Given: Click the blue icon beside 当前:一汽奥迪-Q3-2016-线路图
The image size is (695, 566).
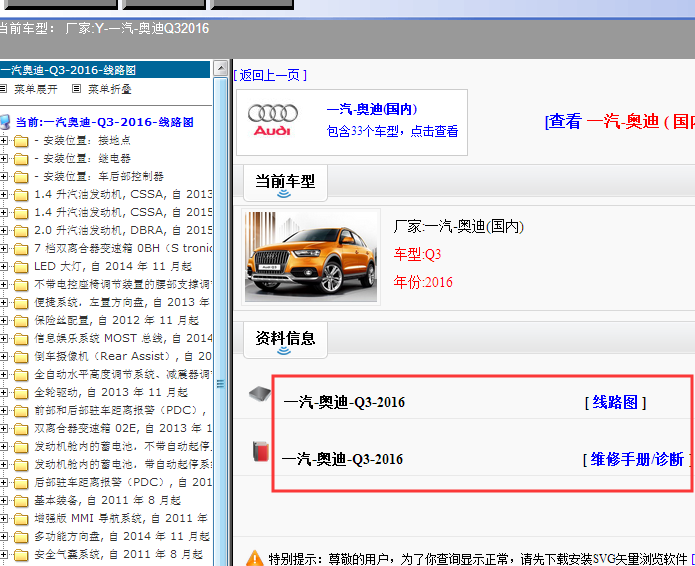Looking at the screenshot, I should click(x=5, y=122).
